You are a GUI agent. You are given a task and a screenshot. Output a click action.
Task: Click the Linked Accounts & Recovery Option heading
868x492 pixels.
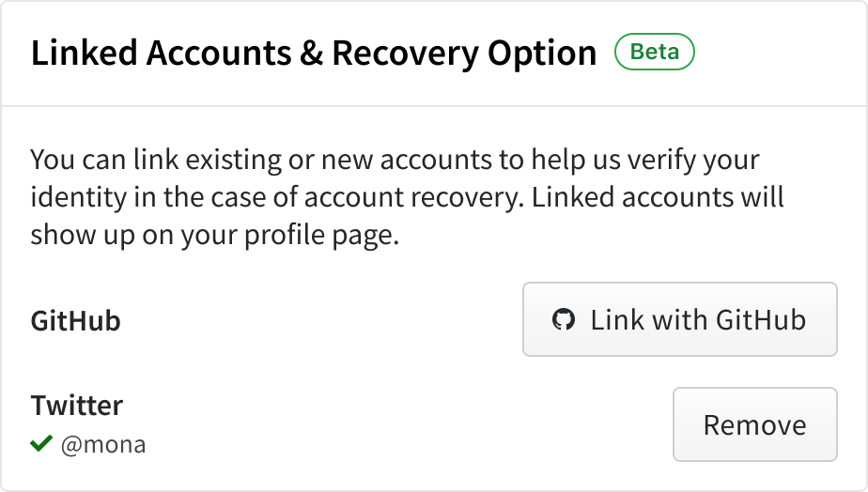314,54
